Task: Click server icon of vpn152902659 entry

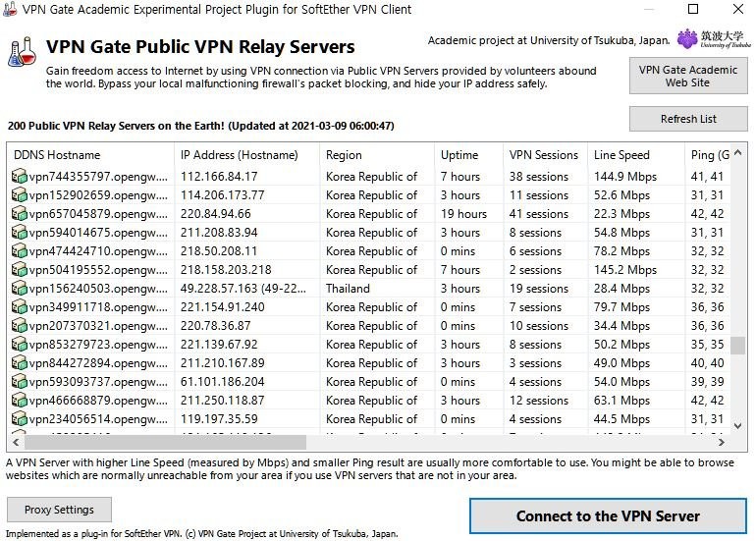Action: tap(19, 195)
